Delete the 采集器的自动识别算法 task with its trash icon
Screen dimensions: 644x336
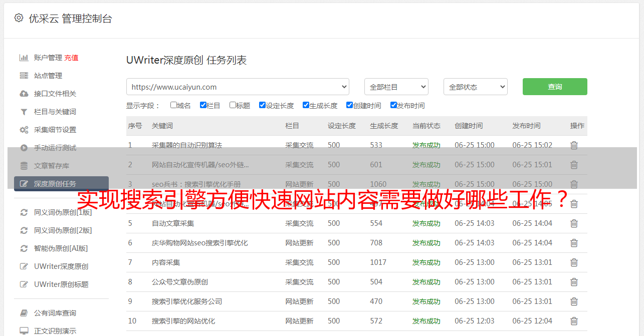(x=574, y=145)
